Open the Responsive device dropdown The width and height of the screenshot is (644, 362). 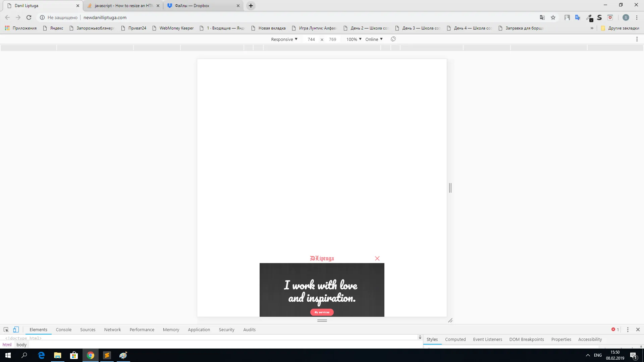284,39
